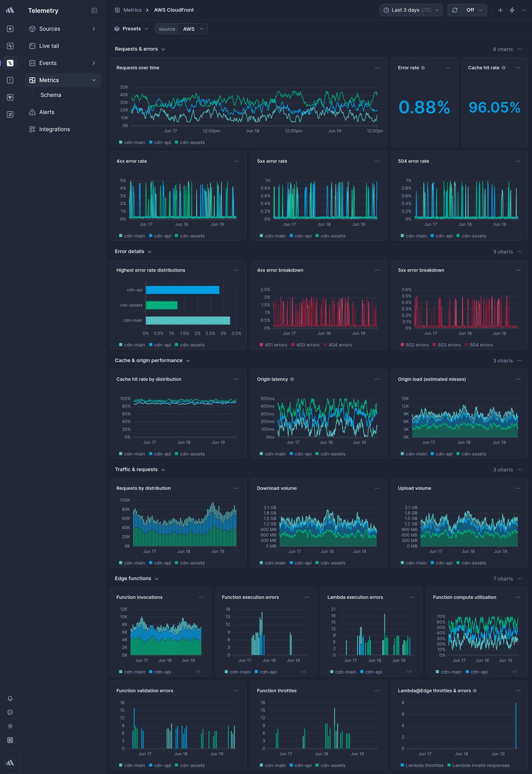Open Live tail in the sidebar
532x774 pixels.
pyautogui.click(x=63, y=46)
